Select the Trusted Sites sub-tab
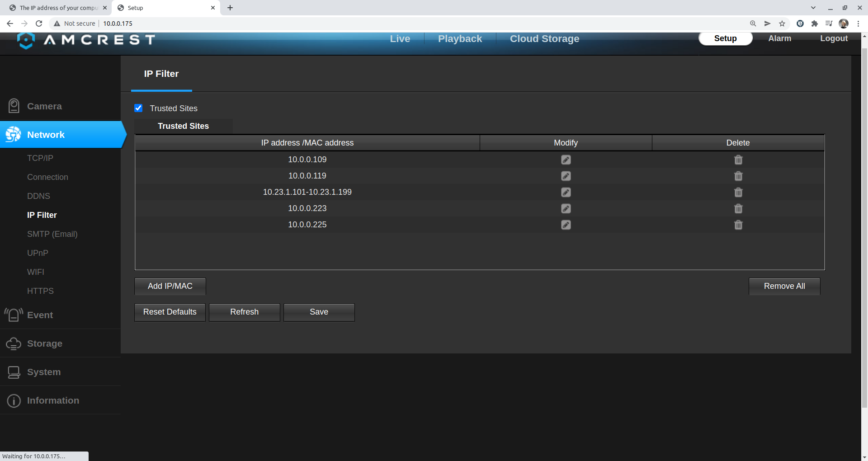Image resolution: width=868 pixels, height=461 pixels. (184, 126)
